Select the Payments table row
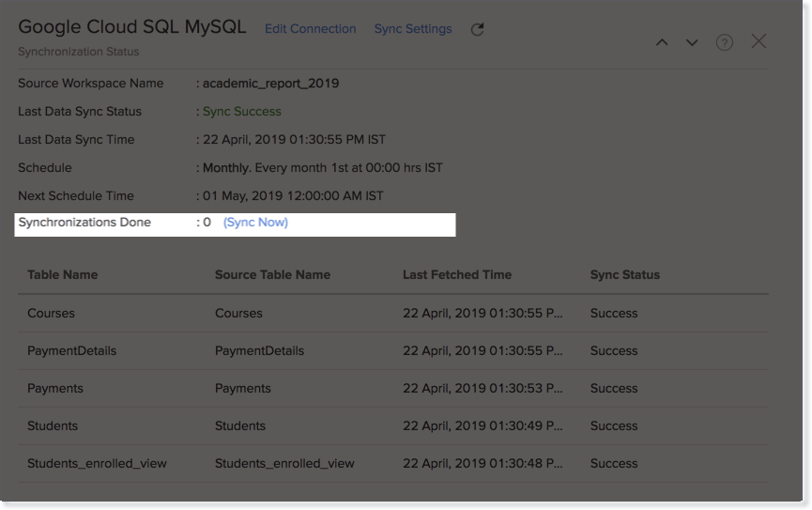 coord(54,388)
